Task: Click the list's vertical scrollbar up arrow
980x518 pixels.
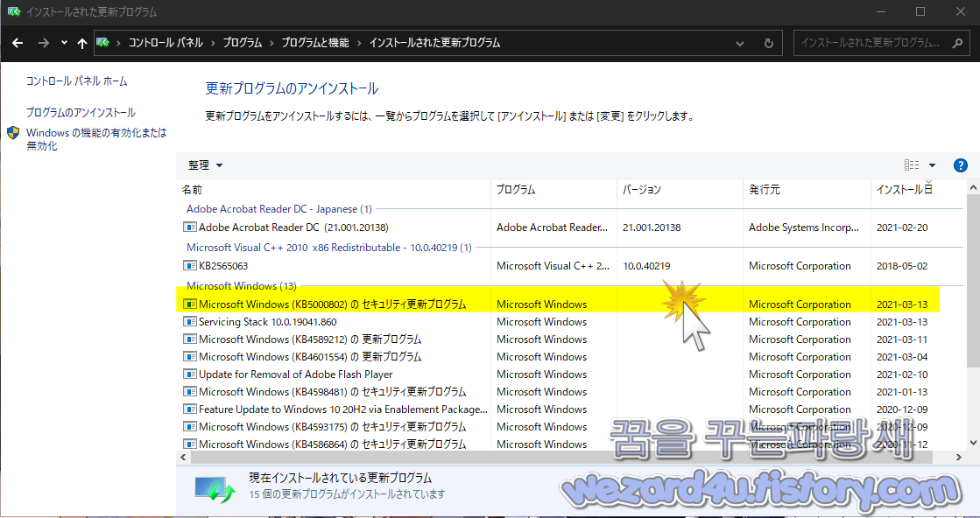Action: [973, 186]
